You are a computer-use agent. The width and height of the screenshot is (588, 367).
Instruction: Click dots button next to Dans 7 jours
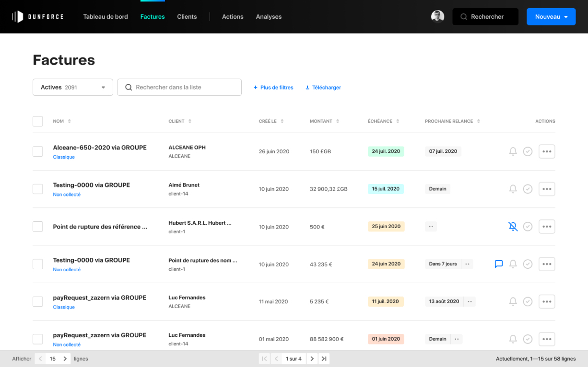tap(467, 264)
